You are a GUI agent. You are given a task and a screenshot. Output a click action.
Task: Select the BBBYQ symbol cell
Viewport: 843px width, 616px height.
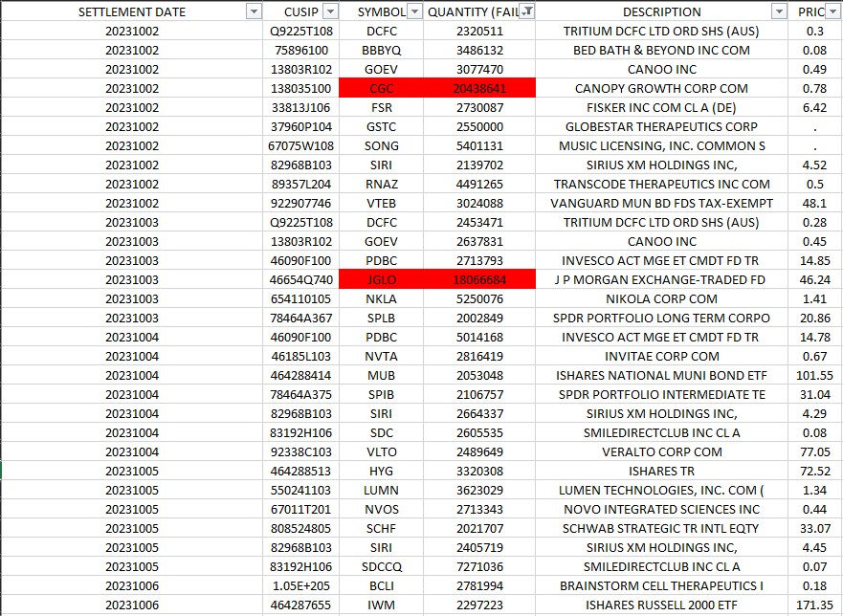(x=381, y=50)
